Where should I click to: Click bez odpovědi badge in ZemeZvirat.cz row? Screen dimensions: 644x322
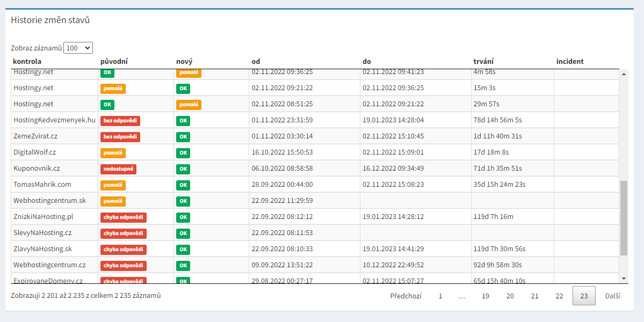pyautogui.click(x=120, y=137)
